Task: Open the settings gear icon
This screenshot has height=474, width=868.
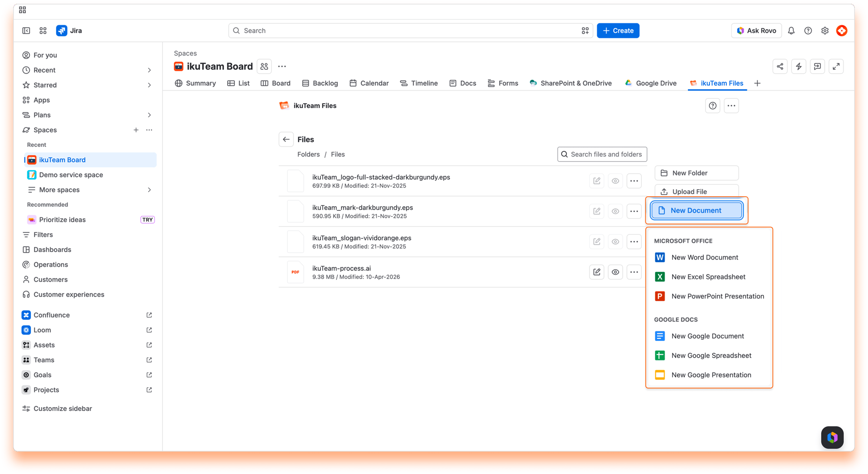Action: [x=825, y=30]
